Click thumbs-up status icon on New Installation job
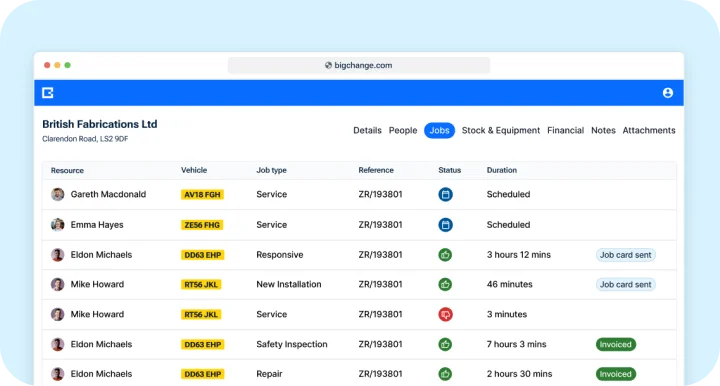The image size is (720, 386). click(445, 285)
